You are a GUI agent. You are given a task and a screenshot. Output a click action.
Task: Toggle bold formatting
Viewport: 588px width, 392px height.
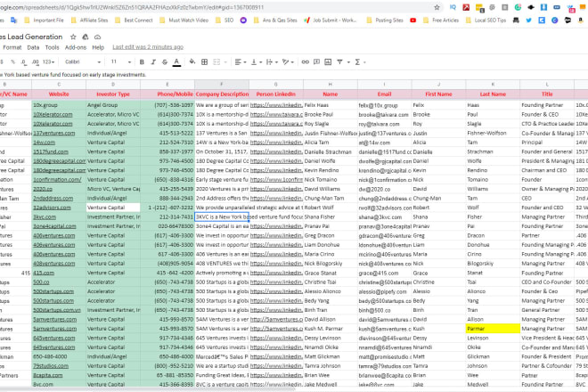coord(142,61)
